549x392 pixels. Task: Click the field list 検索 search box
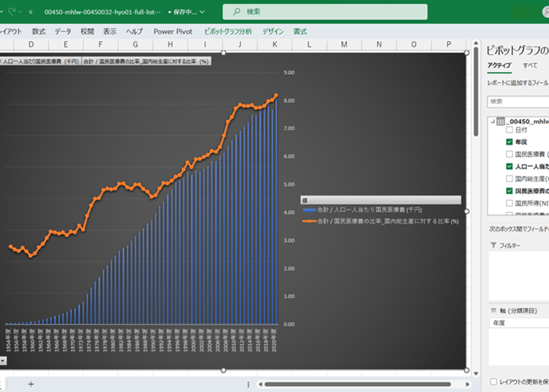[518, 102]
